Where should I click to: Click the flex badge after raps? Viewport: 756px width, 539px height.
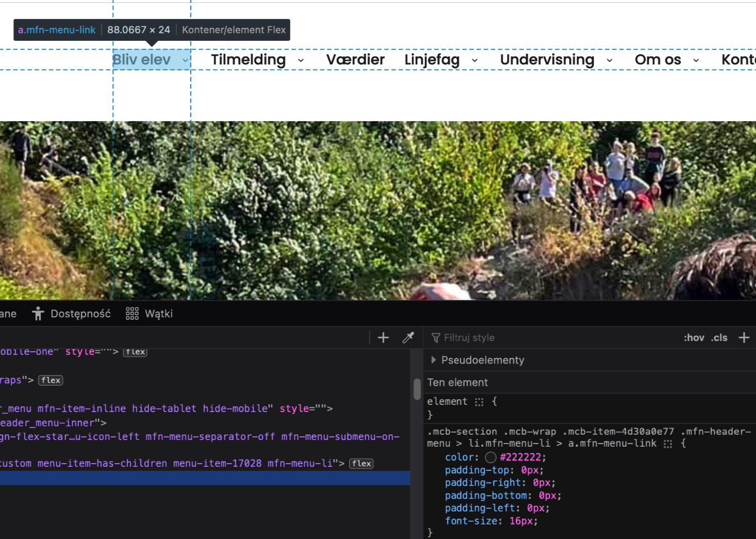(51, 380)
